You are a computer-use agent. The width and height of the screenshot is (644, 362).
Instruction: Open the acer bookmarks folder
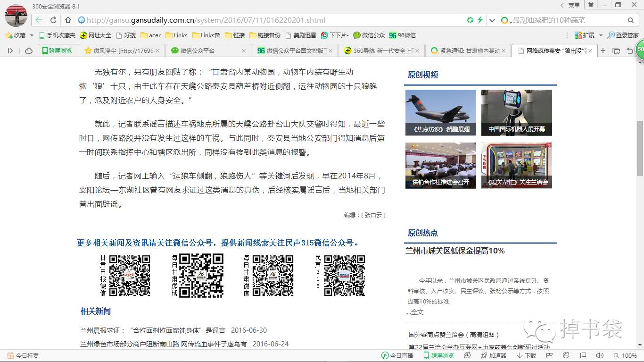[150, 35]
